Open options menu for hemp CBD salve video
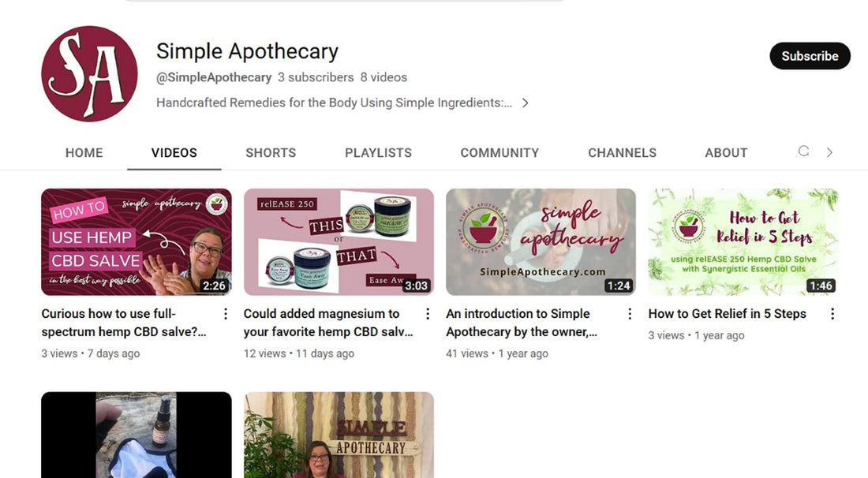The height and width of the screenshot is (478, 868). pyautogui.click(x=226, y=314)
